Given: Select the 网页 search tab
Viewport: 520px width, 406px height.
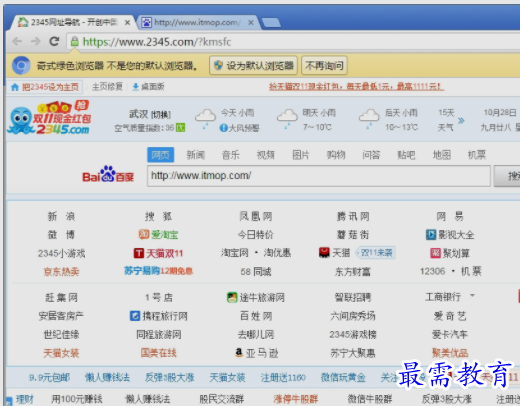Looking at the screenshot, I should (x=161, y=155).
